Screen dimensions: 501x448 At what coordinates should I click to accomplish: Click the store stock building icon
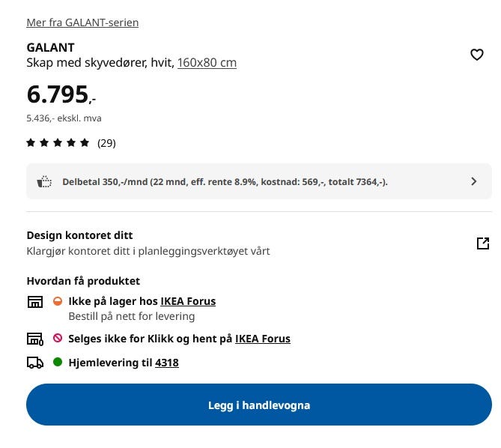click(35, 301)
